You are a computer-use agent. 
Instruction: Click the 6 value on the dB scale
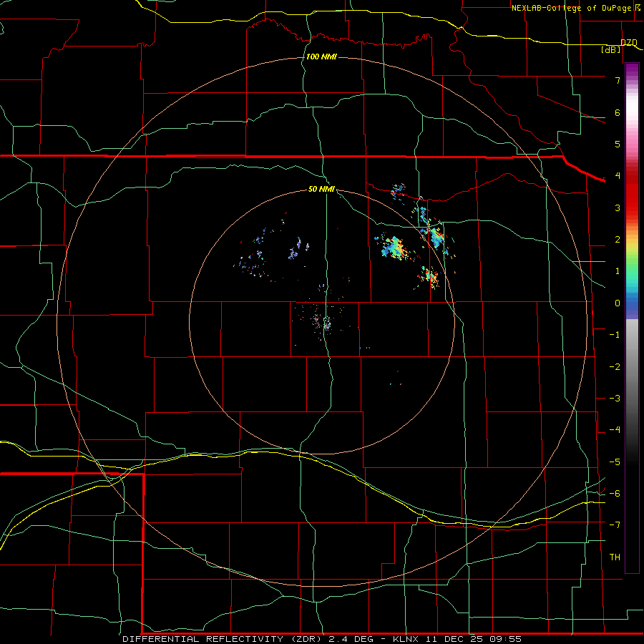[618, 112]
